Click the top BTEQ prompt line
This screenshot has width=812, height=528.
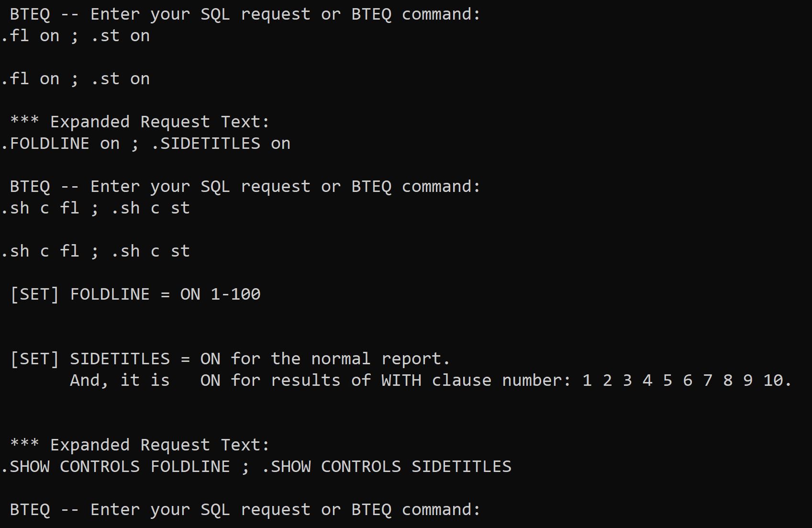[245, 14]
